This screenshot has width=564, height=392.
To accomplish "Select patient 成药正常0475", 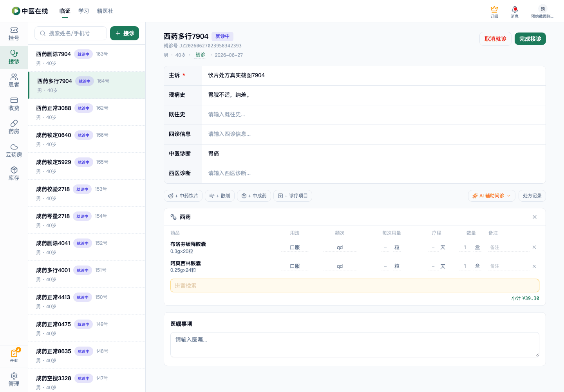I will [87, 328].
